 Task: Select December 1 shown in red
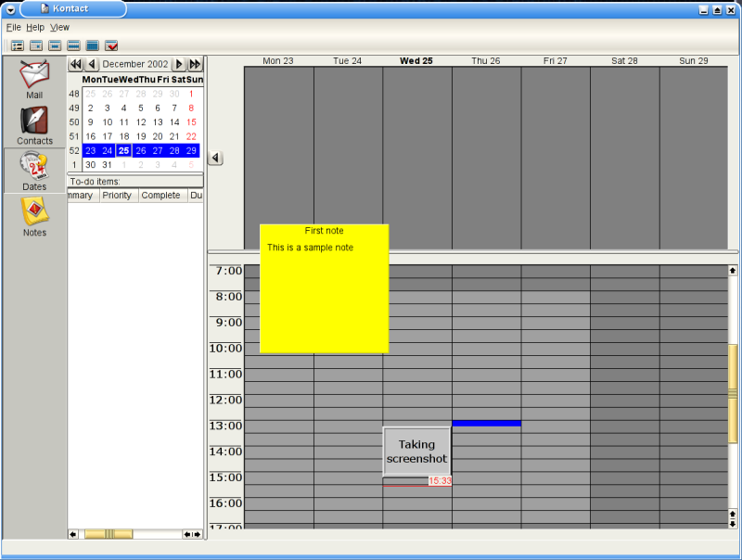point(191,95)
